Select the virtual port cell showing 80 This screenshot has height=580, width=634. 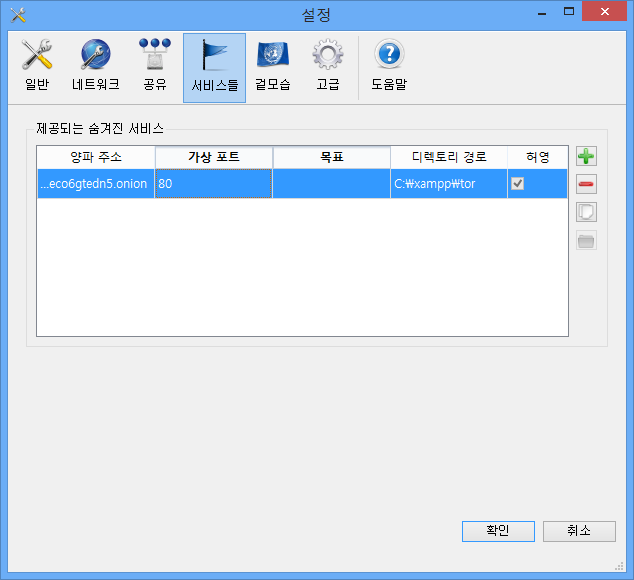coord(213,184)
